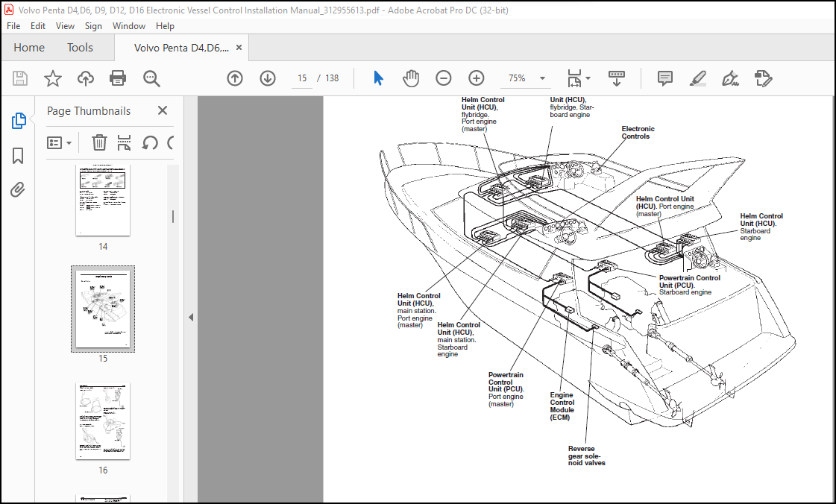Zoom out with the minus circle icon
The image size is (836, 504).
click(x=443, y=78)
